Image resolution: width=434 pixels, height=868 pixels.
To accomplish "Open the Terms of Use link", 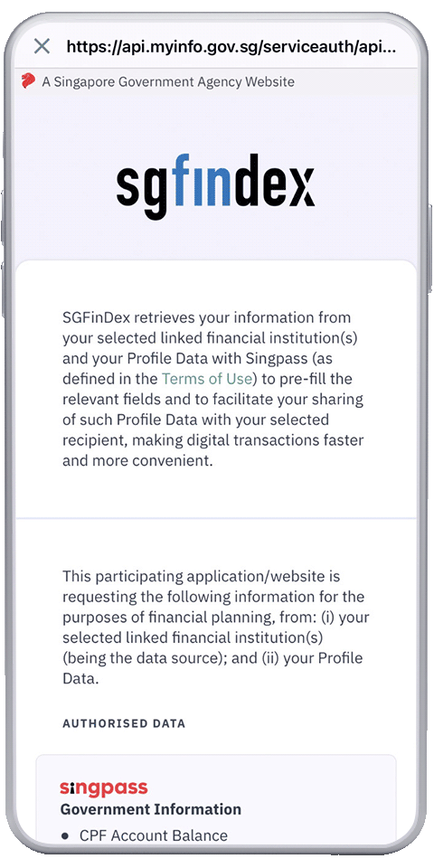I will tap(206, 379).
